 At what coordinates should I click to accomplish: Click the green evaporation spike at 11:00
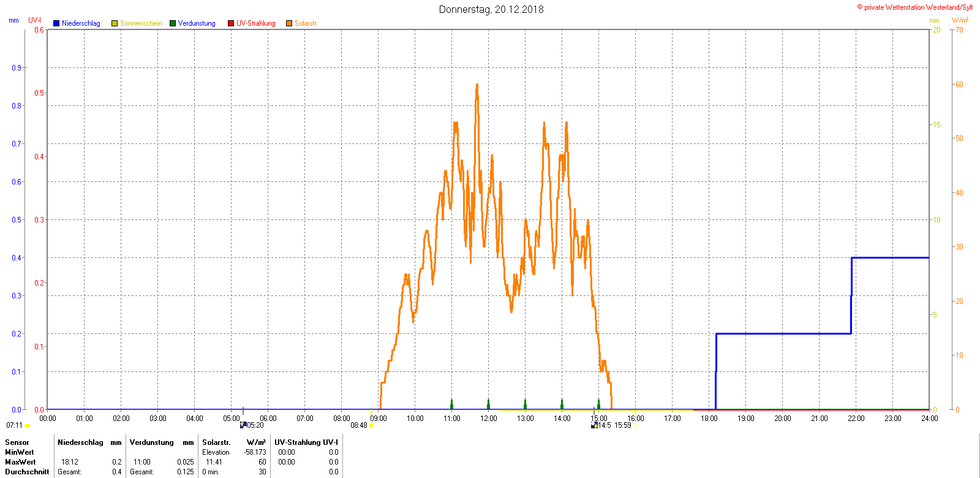(x=451, y=403)
